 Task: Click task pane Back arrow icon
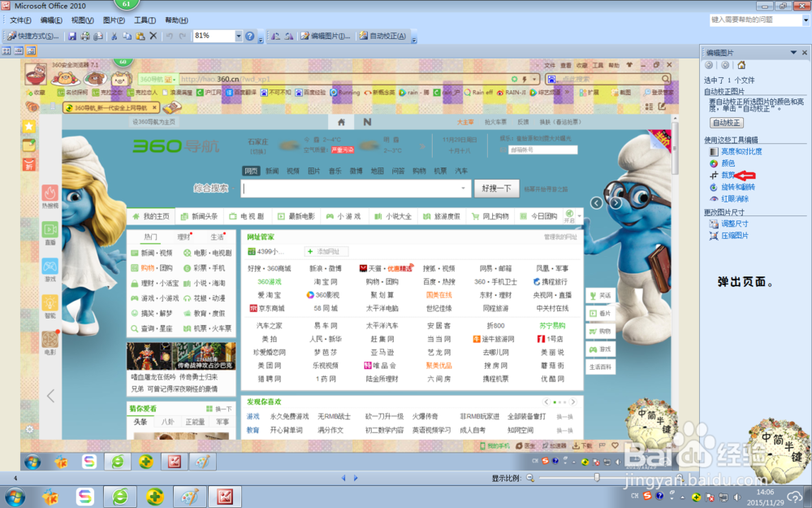click(x=709, y=65)
